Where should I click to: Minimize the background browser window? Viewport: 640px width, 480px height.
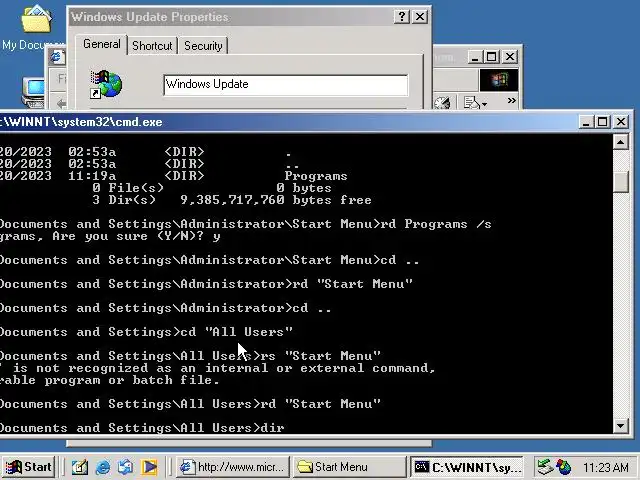(474, 57)
